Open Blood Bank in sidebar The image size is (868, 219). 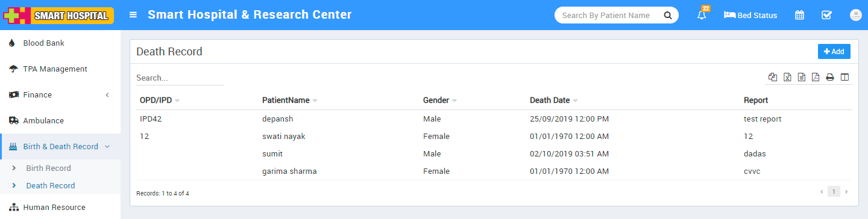click(x=60, y=43)
